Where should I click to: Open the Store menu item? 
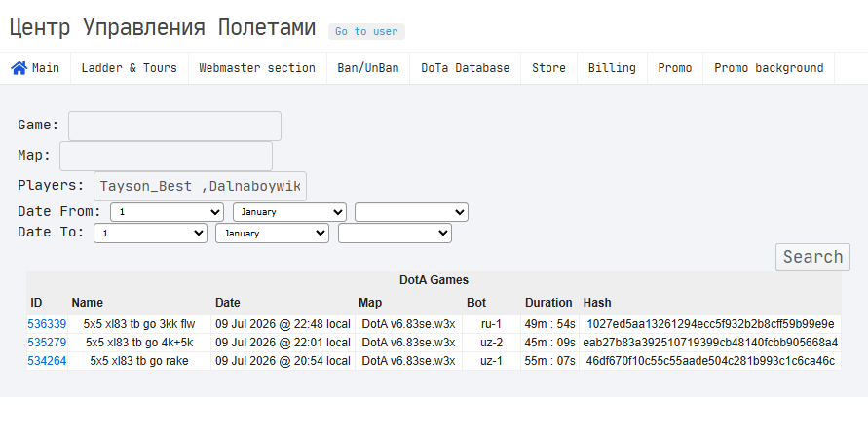click(548, 68)
